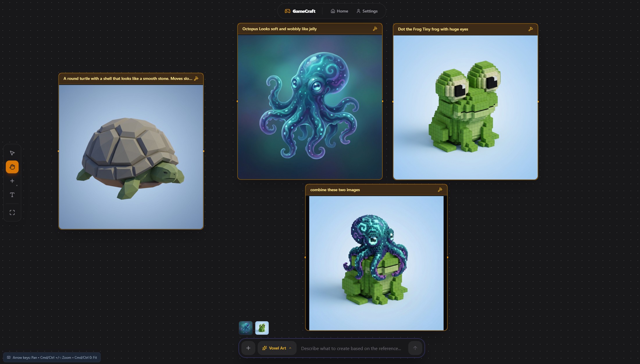Open the Settings menu item
Viewport: 640px width, 364px height.
(367, 11)
